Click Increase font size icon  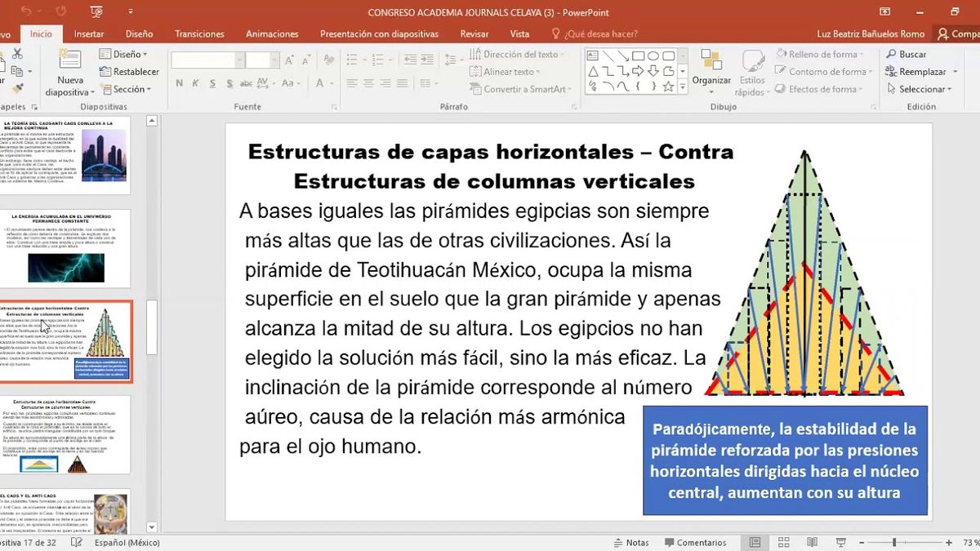pos(290,60)
